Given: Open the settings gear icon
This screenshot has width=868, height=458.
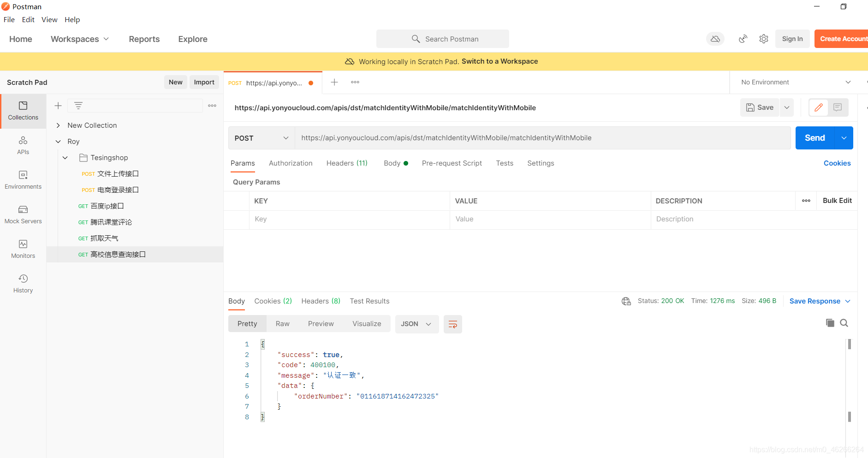Looking at the screenshot, I should click(x=764, y=39).
